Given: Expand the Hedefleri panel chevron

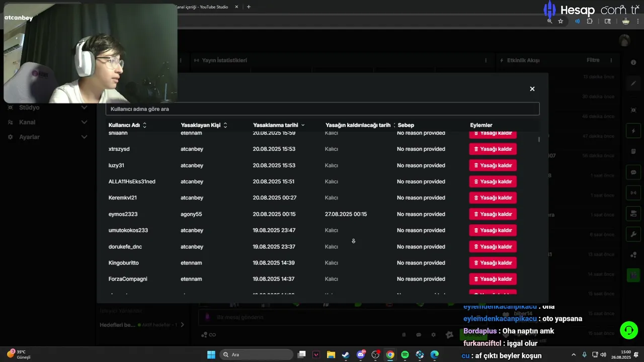Looking at the screenshot, I should pos(182,325).
